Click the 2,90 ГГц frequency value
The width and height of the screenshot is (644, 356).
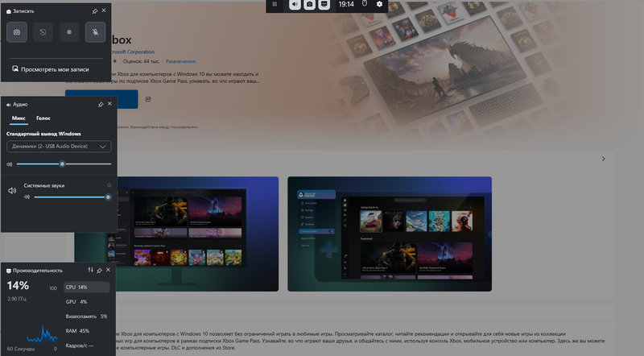(17, 299)
